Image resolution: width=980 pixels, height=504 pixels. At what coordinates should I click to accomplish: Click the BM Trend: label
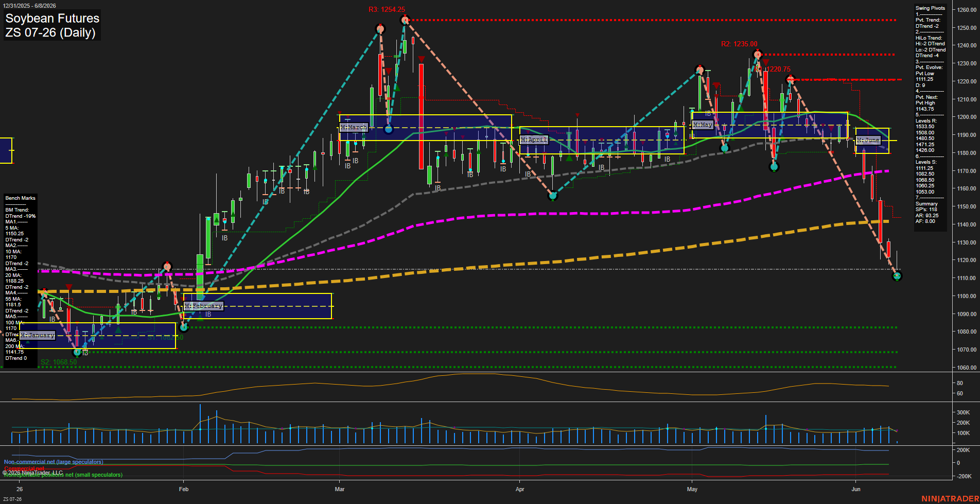(17, 210)
